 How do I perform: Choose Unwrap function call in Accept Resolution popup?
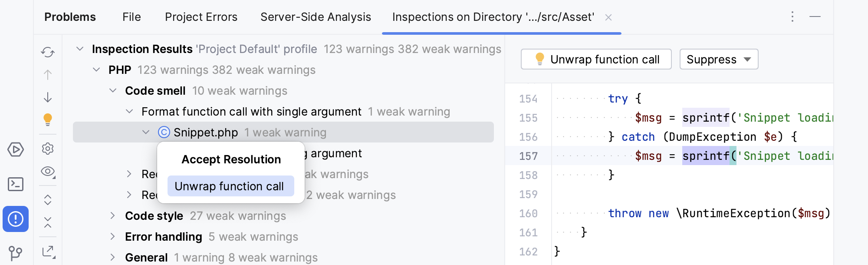(230, 186)
